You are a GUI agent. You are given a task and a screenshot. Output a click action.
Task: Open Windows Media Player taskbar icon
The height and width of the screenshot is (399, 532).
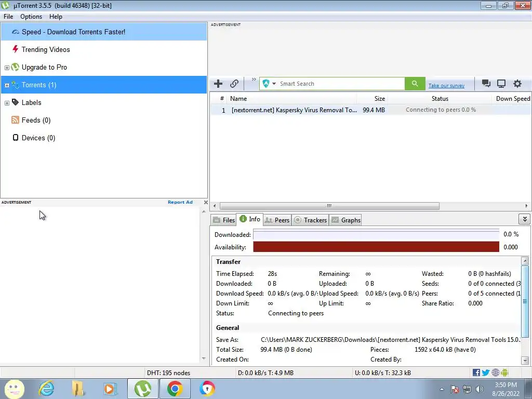click(x=110, y=389)
